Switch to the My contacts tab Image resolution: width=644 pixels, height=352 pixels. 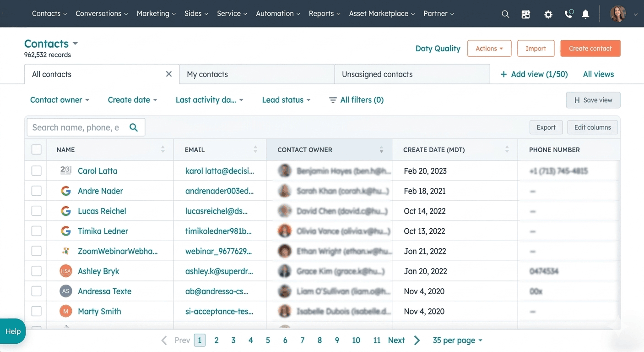pyautogui.click(x=257, y=74)
